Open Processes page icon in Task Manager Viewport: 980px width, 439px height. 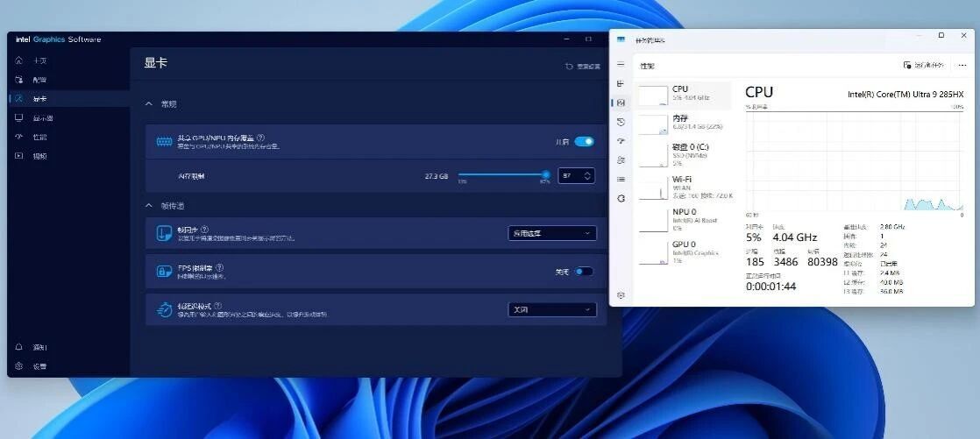[621, 83]
